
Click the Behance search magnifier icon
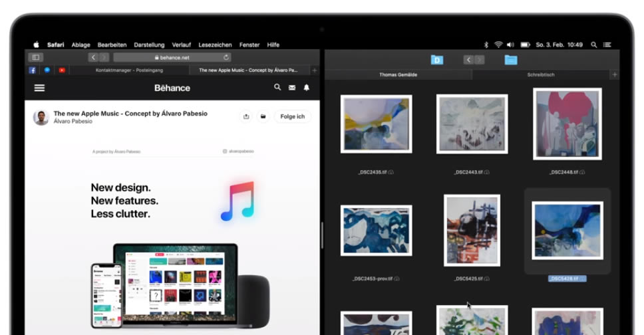[277, 87]
